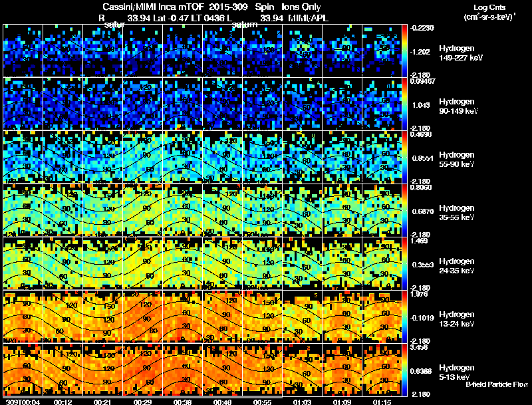532x405 pixels.
Task: Click the '(cm²-sr-s-keV)' units label
Action: click(x=489, y=17)
